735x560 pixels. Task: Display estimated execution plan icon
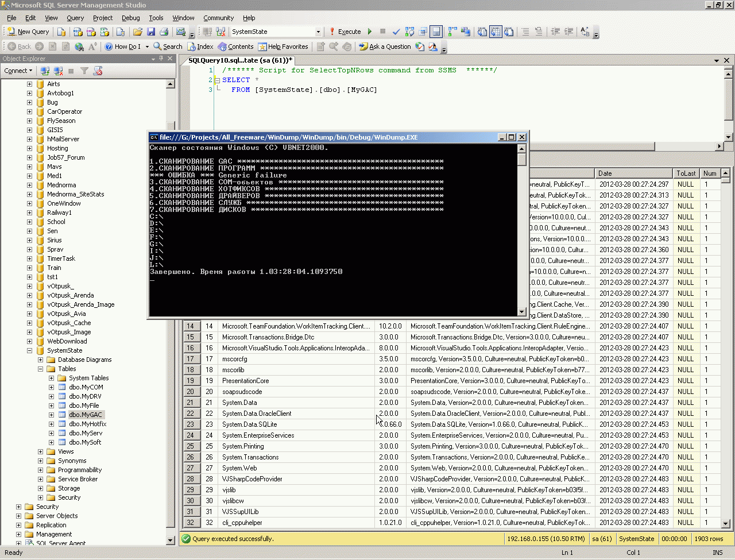pyautogui.click(x=409, y=32)
